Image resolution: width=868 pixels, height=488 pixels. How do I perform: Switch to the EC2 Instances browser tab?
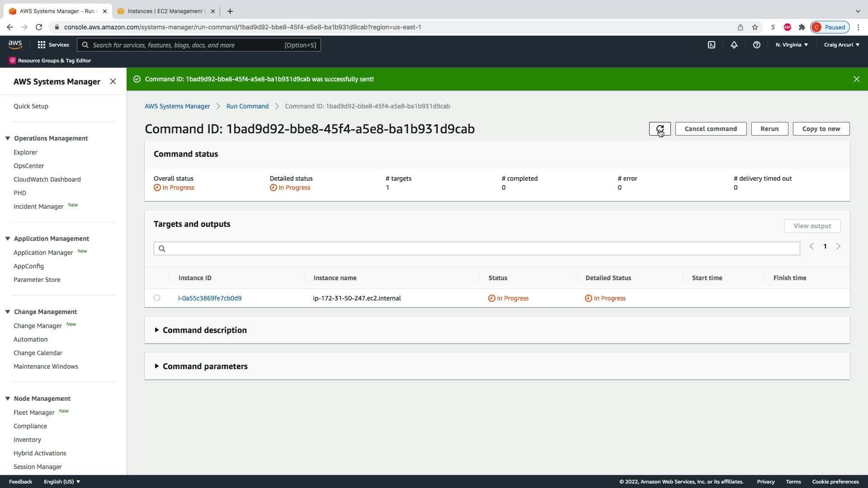click(x=165, y=11)
